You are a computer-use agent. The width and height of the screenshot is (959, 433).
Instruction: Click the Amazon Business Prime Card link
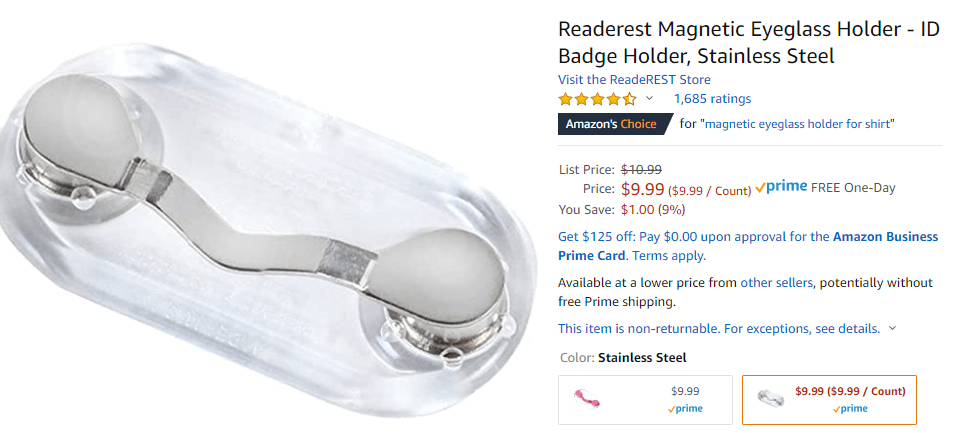coord(748,246)
